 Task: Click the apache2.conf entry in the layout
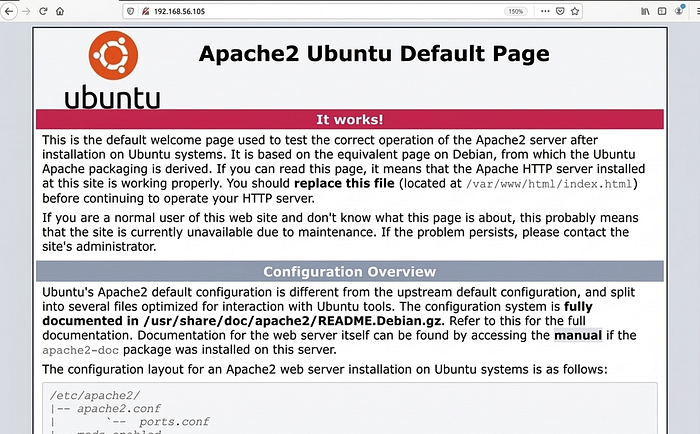[x=119, y=409]
